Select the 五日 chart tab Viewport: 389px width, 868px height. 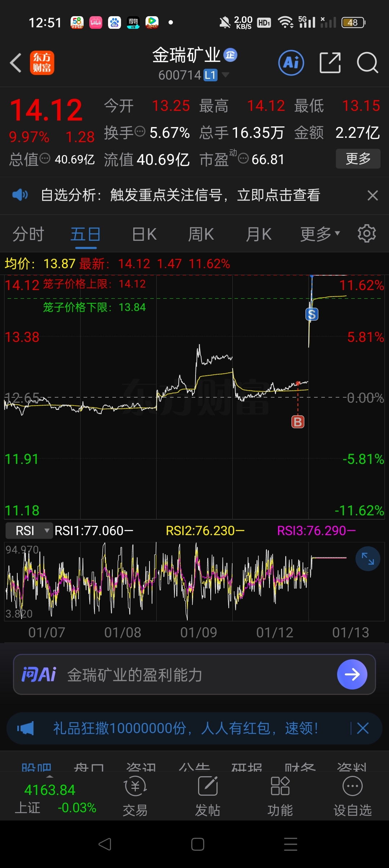tap(85, 234)
